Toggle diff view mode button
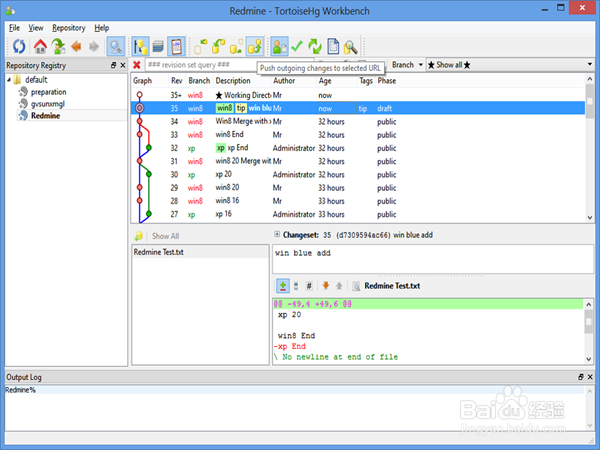Viewport: 600px width, 450px height. click(283, 286)
